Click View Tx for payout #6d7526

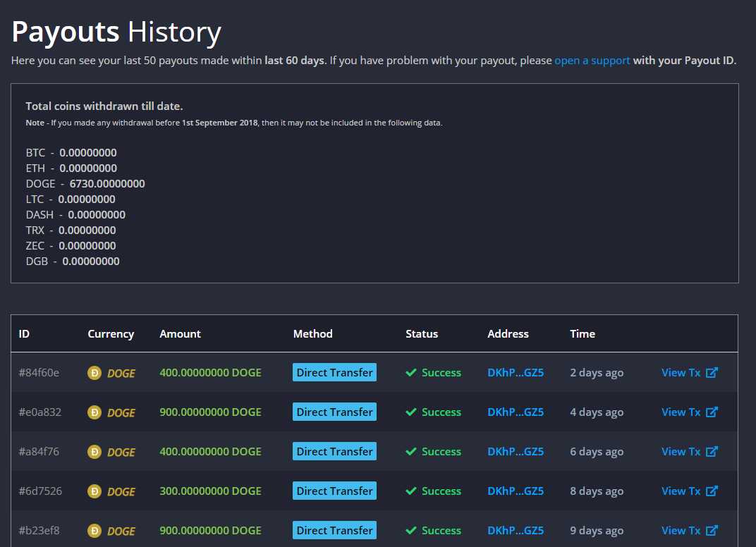click(681, 491)
